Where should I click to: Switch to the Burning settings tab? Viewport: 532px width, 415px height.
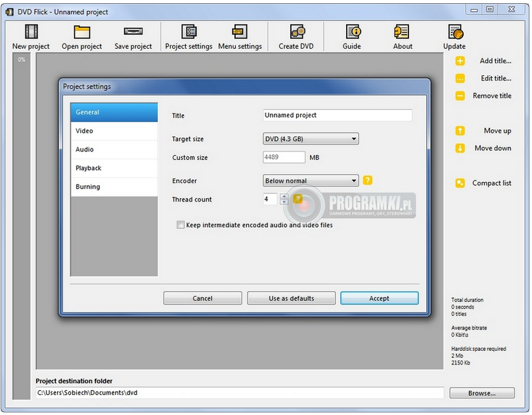point(114,187)
